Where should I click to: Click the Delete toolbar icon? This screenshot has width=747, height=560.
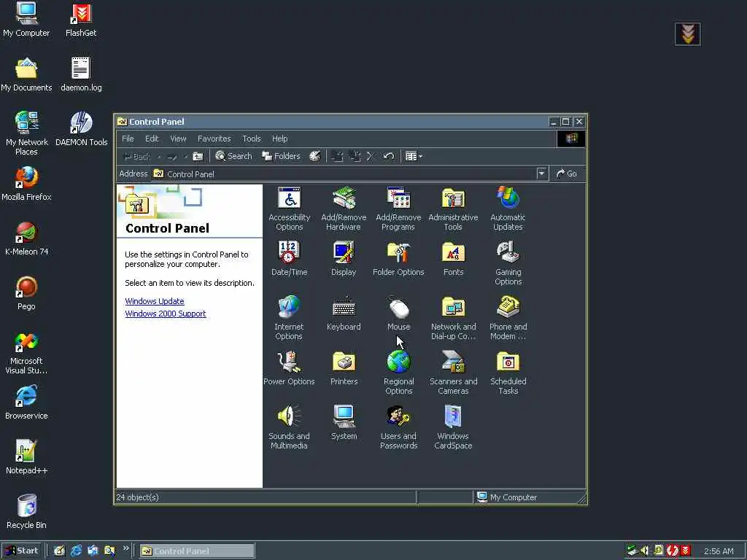371,156
